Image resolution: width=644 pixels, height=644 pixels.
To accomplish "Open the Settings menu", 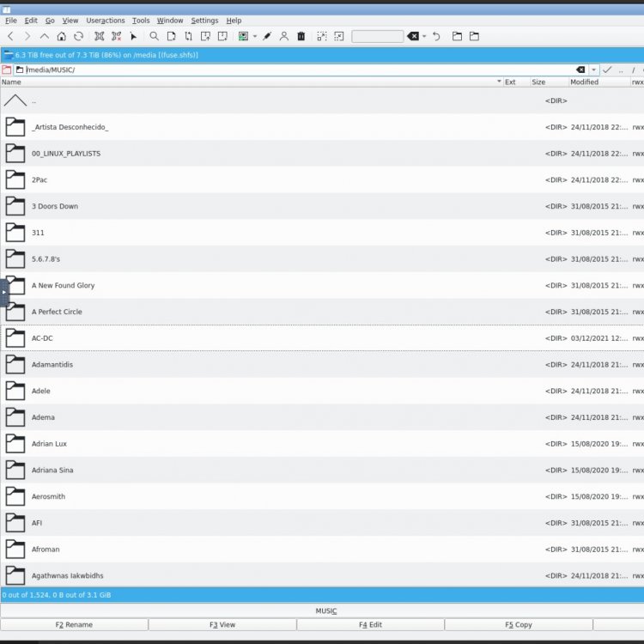I will 204,21.
